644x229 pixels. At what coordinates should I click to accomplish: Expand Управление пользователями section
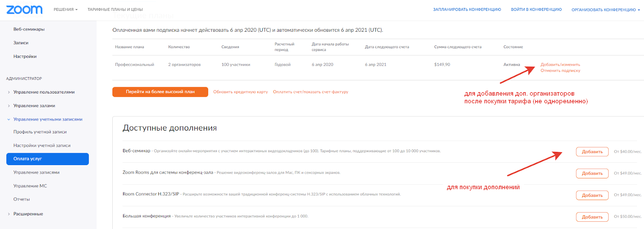(x=44, y=92)
